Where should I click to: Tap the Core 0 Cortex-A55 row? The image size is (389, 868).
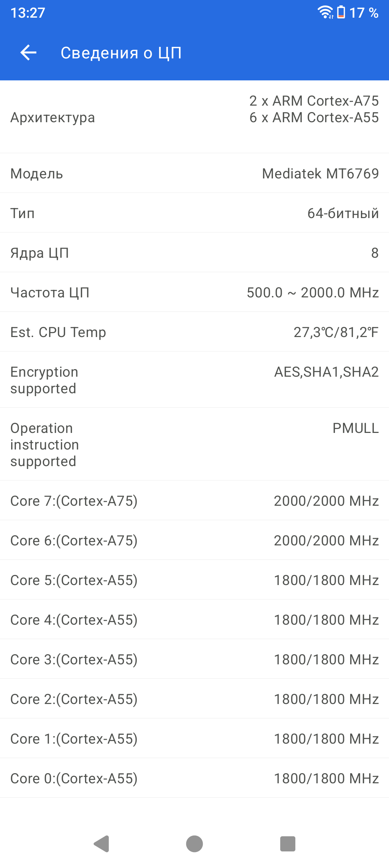194,778
